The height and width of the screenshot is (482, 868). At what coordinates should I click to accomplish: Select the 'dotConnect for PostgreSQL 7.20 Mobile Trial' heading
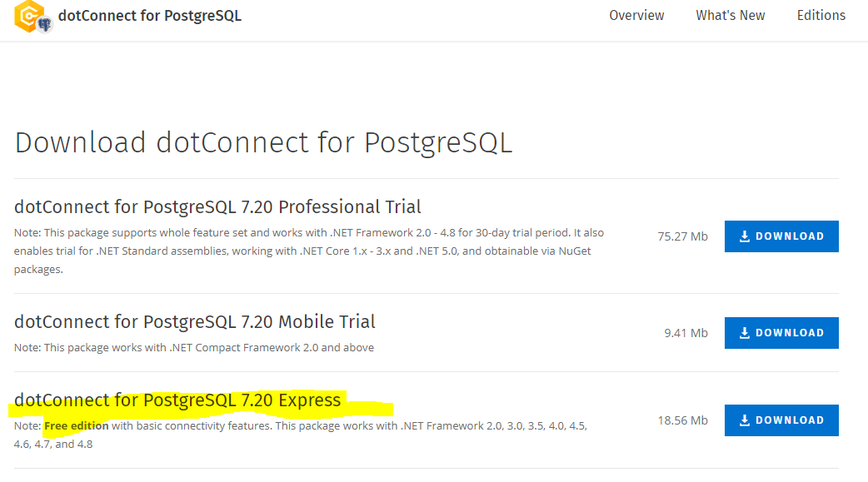195,321
